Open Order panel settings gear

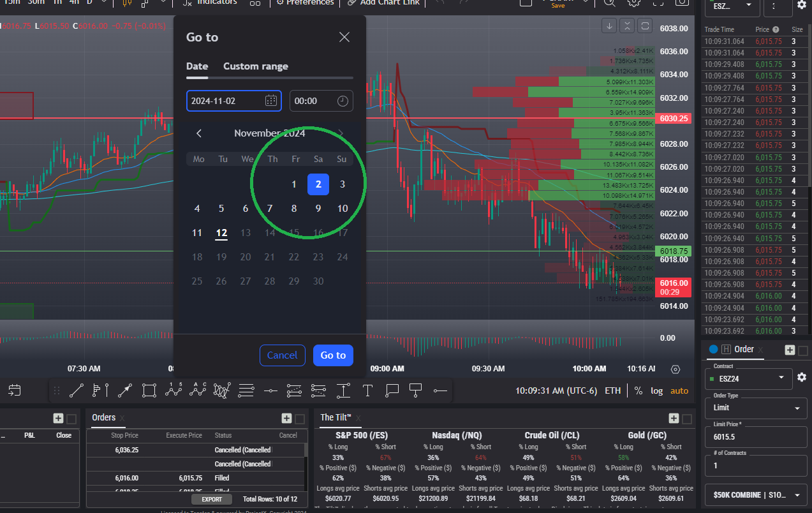[x=802, y=378]
